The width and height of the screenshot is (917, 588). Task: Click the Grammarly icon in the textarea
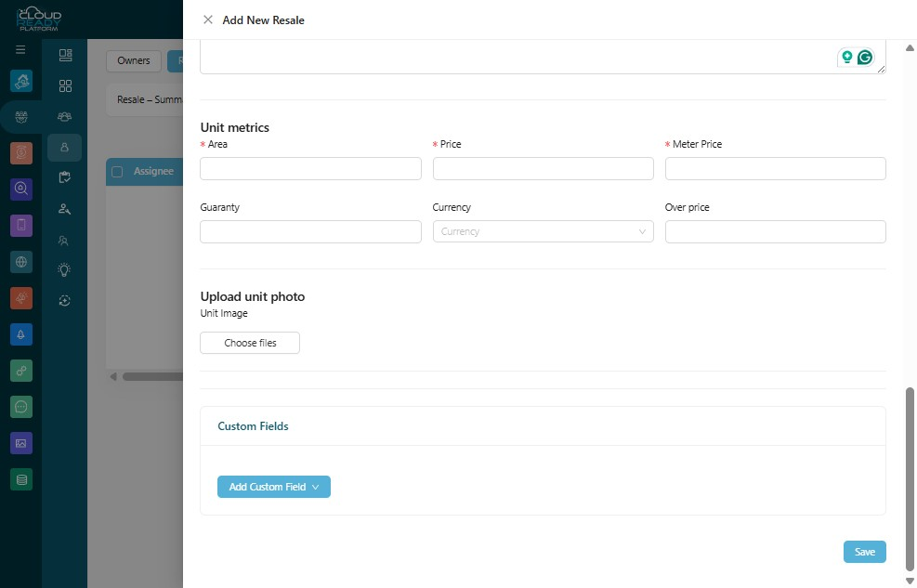[865, 58]
